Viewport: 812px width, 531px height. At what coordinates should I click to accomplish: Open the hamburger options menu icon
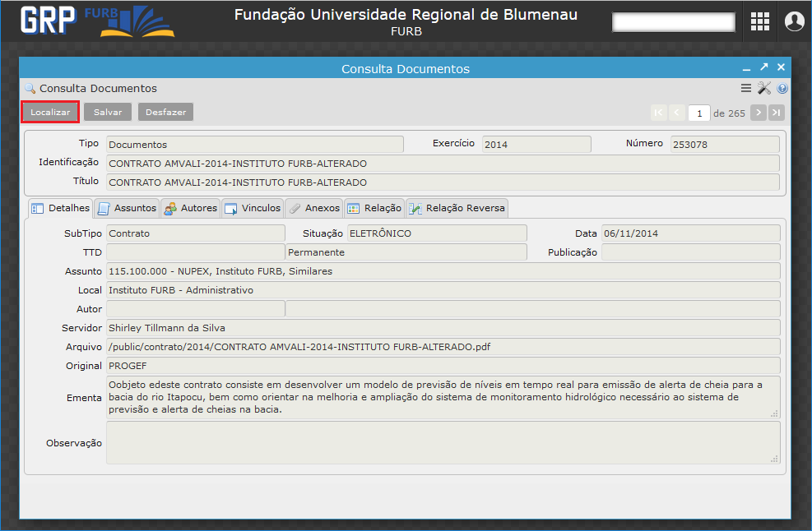745,88
